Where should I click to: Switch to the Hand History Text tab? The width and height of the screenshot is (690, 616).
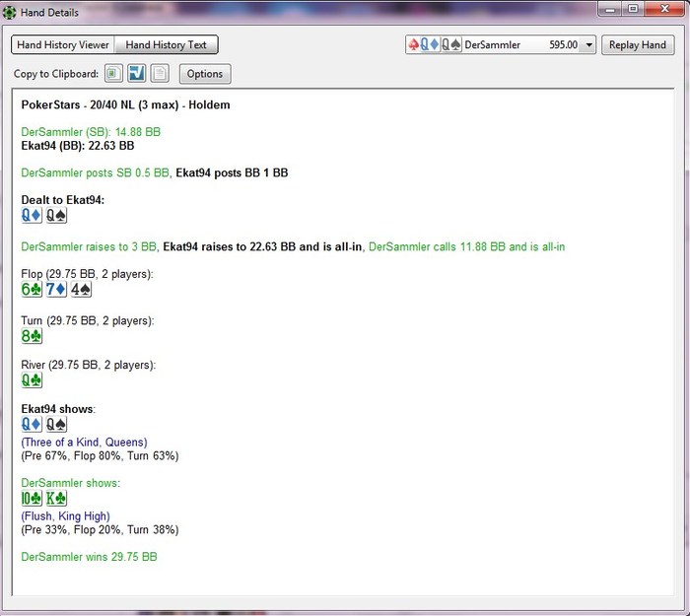pyautogui.click(x=166, y=45)
